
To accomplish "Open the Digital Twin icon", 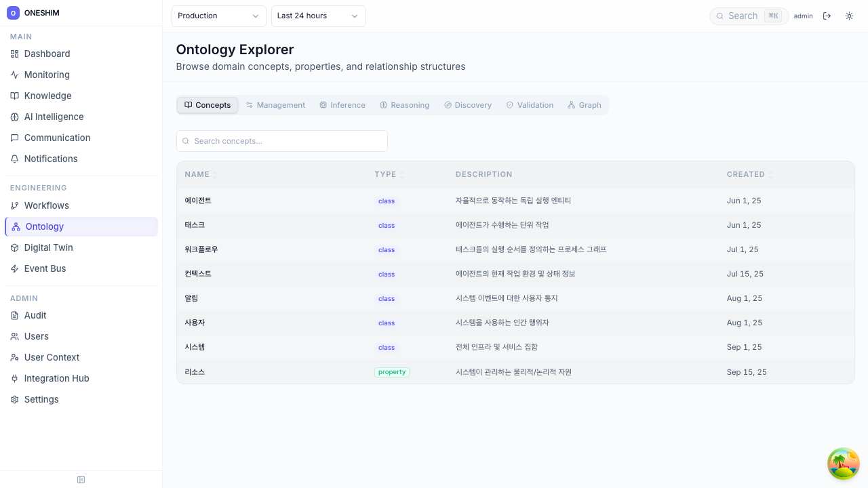I will point(14,247).
